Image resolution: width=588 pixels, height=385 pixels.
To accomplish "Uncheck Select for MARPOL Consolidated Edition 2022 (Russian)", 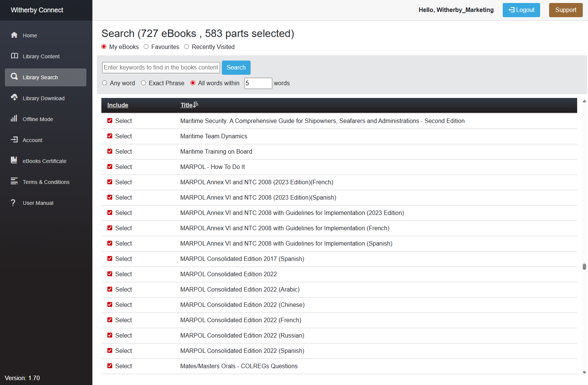I will point(110,335).
